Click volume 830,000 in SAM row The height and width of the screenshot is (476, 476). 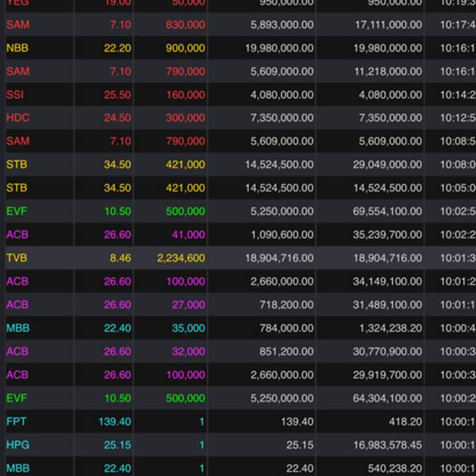(186, 25)
